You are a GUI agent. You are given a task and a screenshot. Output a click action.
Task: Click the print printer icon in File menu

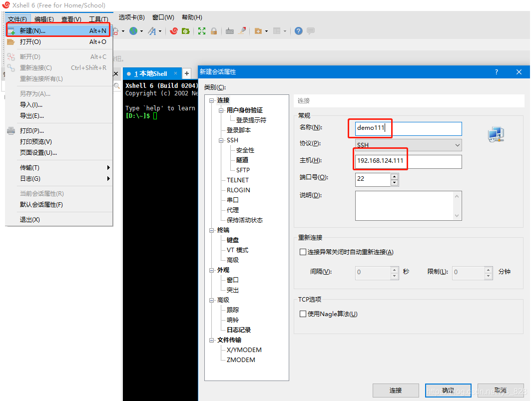(x=11, y=131)
